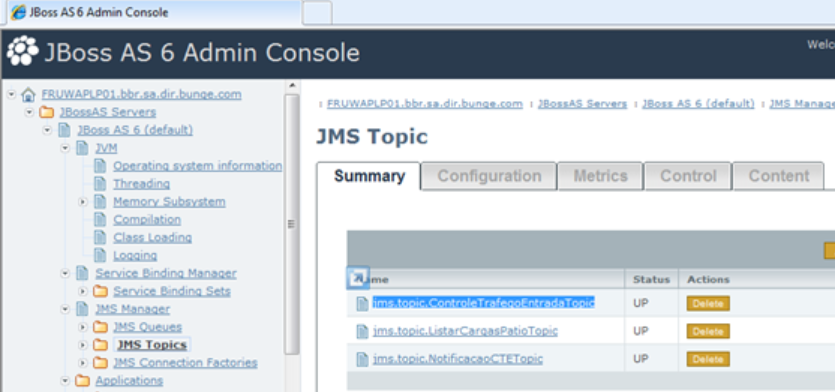The image size is (835, 392).
Task: Click page icon beside Memory Subsystem
Action: (x=100, y=202)
